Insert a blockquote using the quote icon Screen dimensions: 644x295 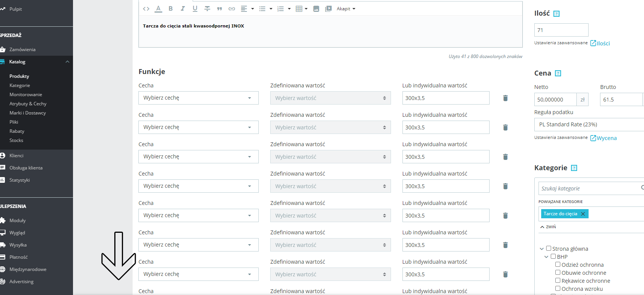pyautogui.click(x=219, y=9)
